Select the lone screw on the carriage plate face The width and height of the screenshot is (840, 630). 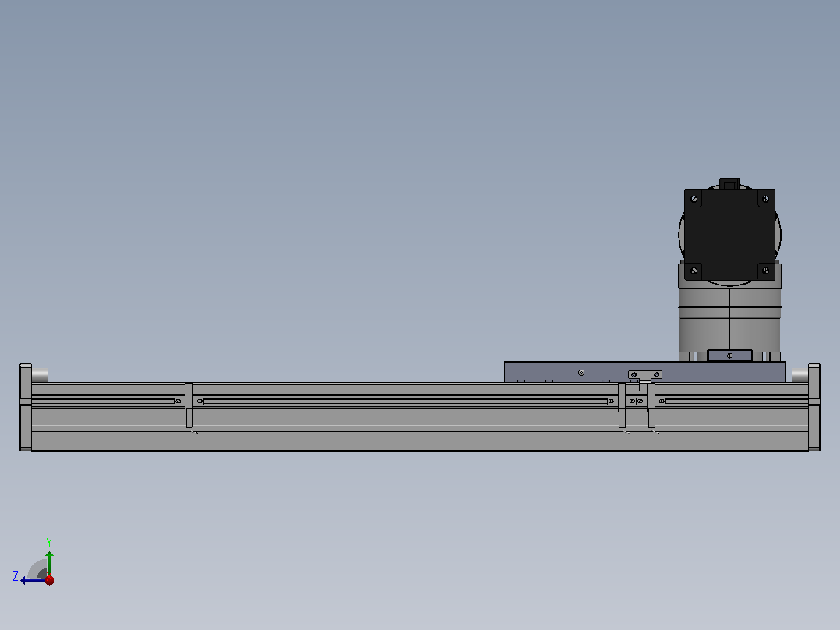581,373
